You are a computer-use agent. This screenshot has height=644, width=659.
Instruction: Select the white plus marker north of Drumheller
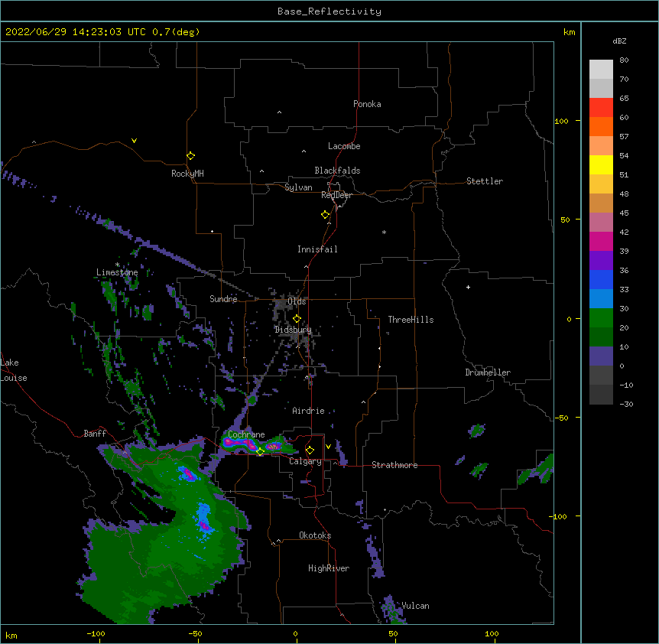point(468,287)
